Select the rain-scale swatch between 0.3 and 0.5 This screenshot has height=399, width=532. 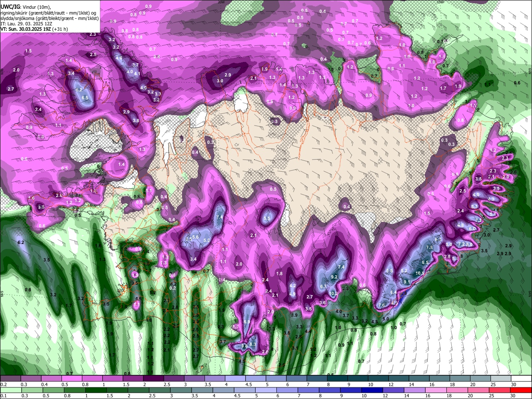[x=32, y=390]
